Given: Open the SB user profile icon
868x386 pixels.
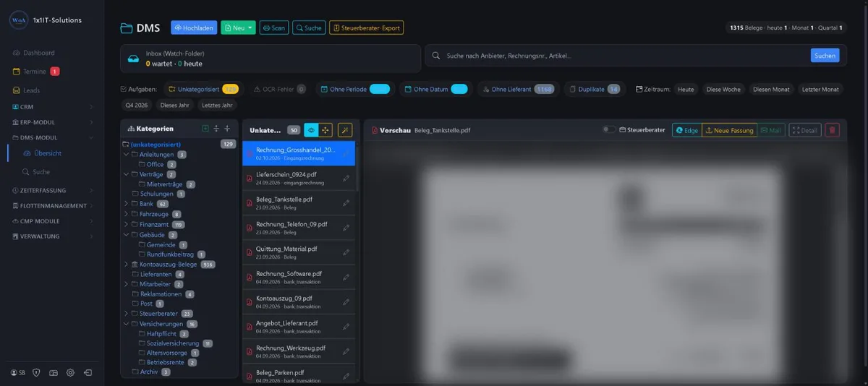Looking at the screenshot, I should click(x=18, y=372).
